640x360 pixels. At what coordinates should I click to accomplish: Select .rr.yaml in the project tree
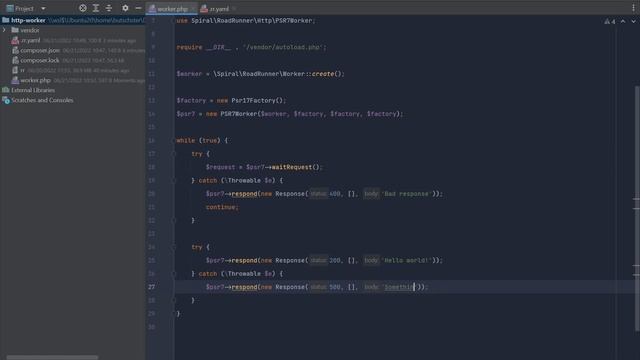coord(30,40)
